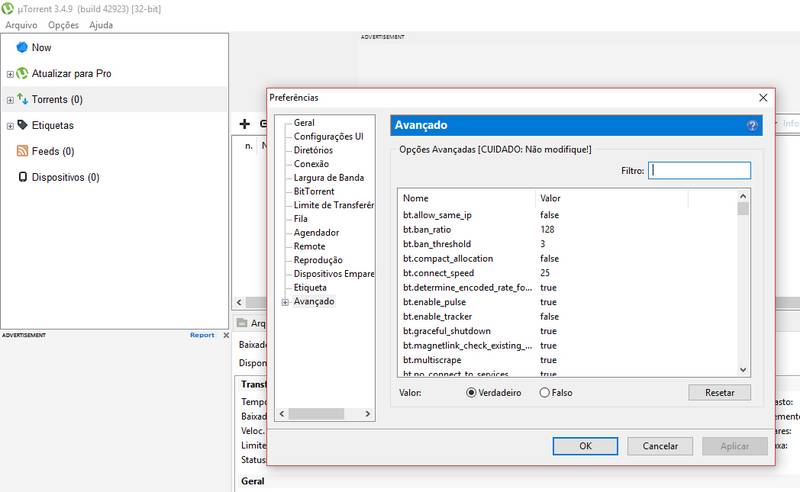Click the Report advertisement link
Image resolution: width=800 pixels, height=492 pixels.
(202, 335)
